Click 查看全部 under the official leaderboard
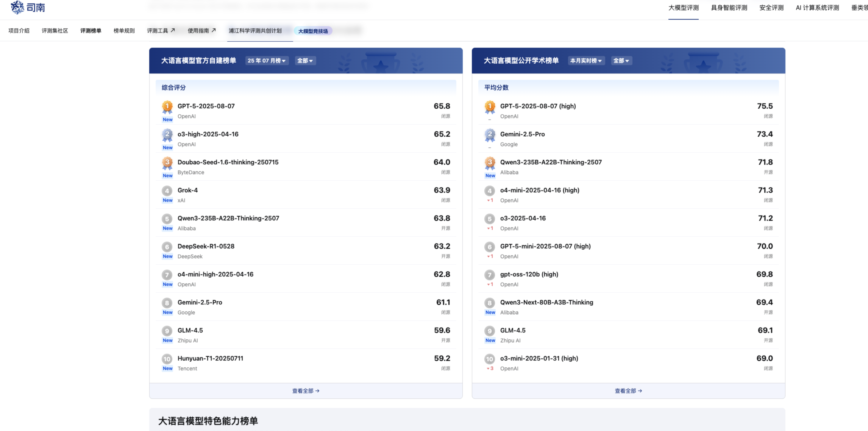Viewport: 868px width, 431px height. [x=306, y=391]
